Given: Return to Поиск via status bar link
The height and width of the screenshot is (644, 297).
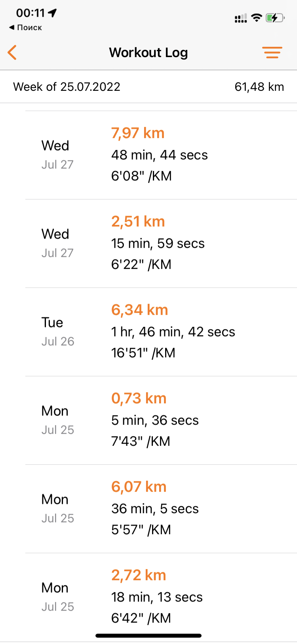Looking at the screenshot, I should [x=26, y=27].
